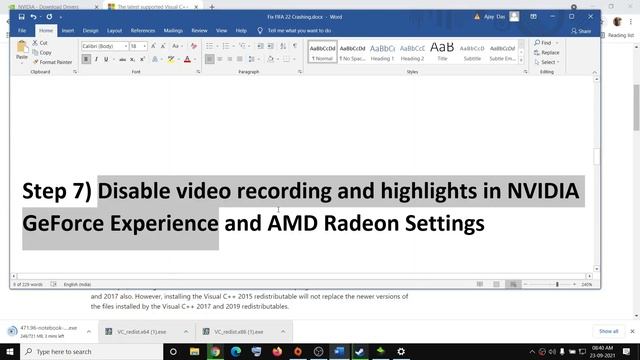Switch to the References tab
This screenshot has width=640, height=360.
(x=143, y=31)
